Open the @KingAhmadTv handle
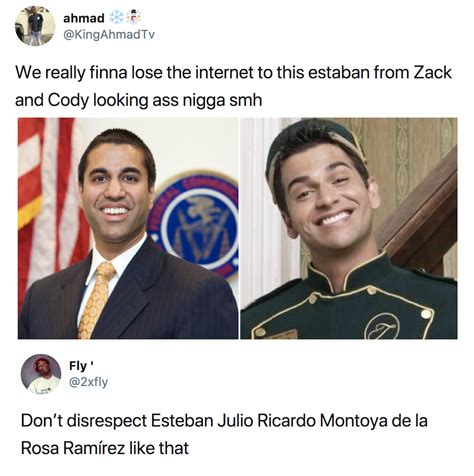This screenshot has width=474, height=476. coord(109,35)
